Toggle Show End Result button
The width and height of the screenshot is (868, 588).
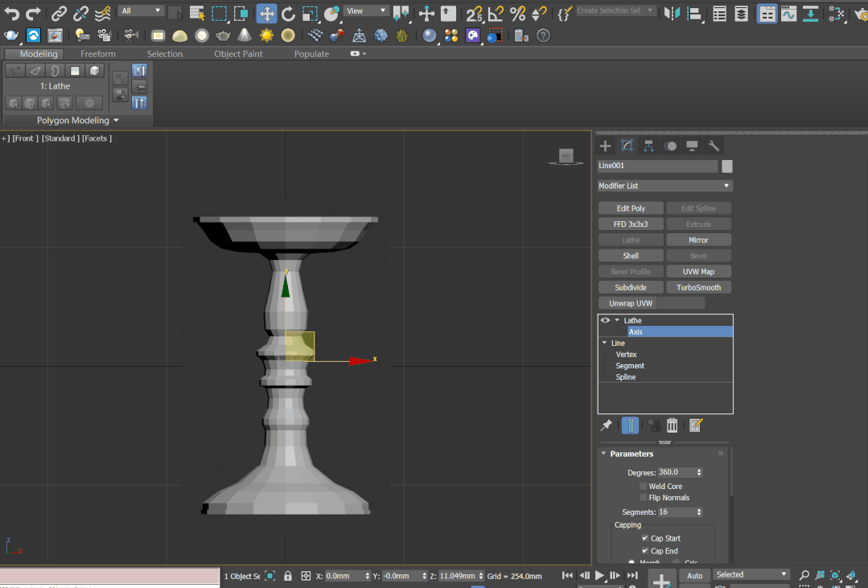[630, 426]
